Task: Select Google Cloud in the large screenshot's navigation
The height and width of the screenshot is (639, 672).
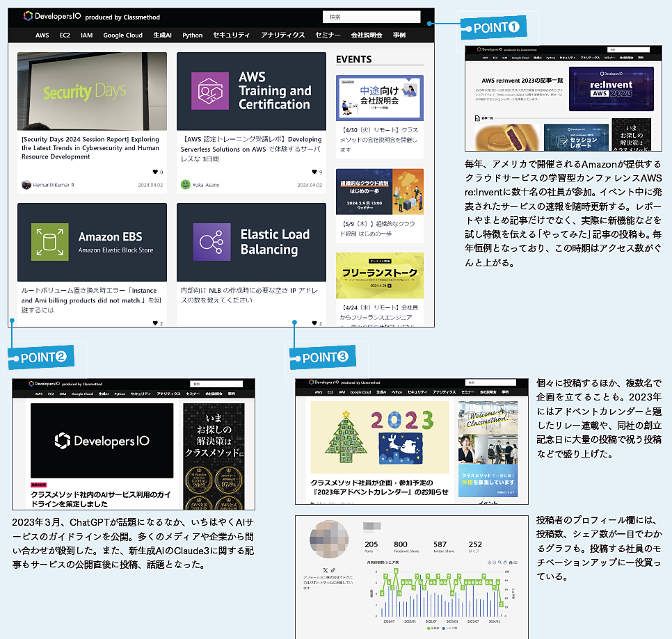Action: point(122,35)
